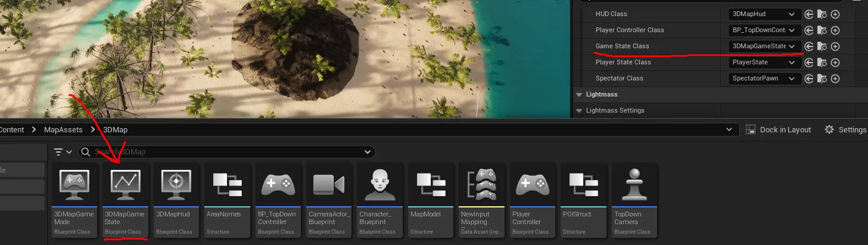Image resolution: width=868 pixels, height=245 pixels.
Task: Browse to HUD Class asset in Content Browser
Action: pos(822,14)
